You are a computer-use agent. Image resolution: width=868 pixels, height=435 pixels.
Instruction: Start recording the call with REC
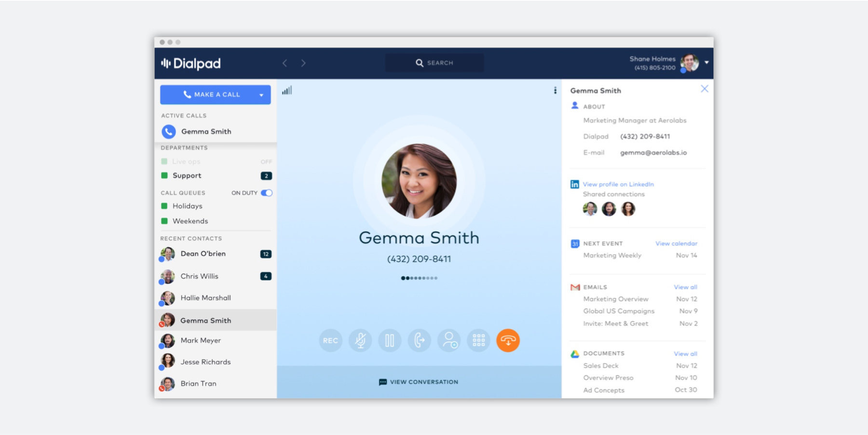click(x=330, y=340)
